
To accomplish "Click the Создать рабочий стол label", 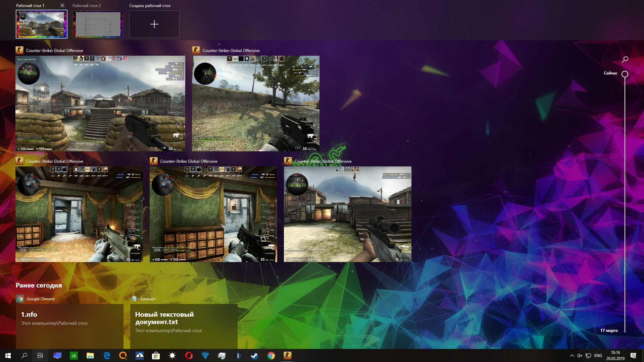I will pos(150,6).
